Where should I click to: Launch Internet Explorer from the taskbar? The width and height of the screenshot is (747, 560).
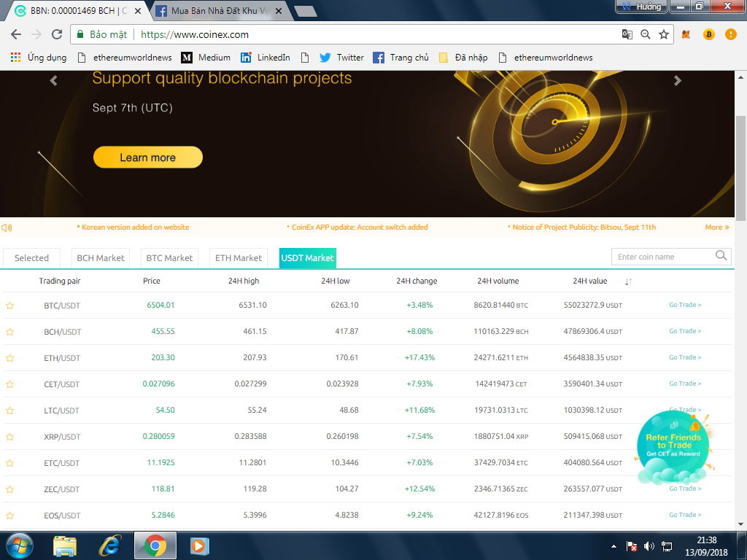click(x=110, y=545)
